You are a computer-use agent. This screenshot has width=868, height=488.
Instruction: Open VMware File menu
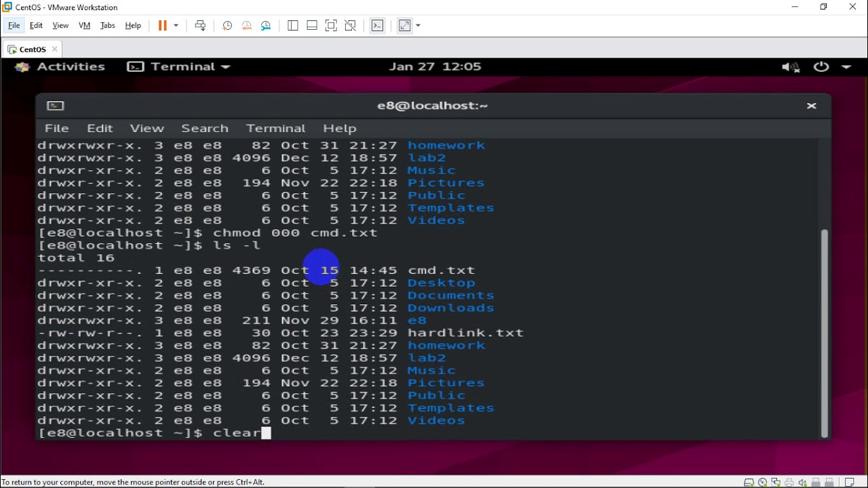(14, 26)
